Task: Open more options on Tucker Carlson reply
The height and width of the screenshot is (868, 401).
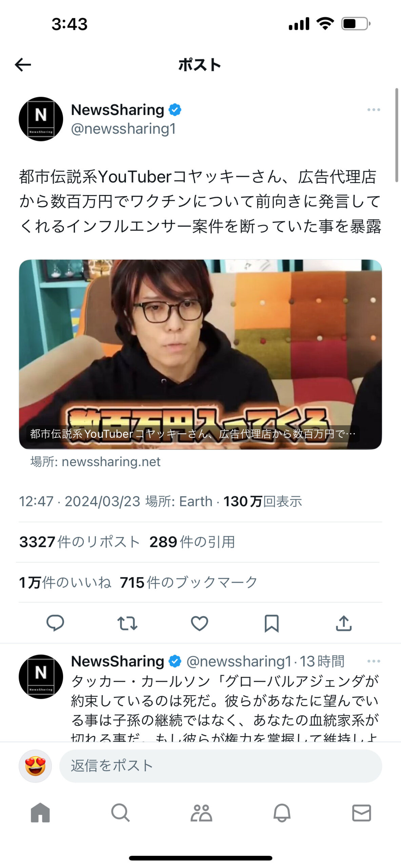Action: (374, 661)
